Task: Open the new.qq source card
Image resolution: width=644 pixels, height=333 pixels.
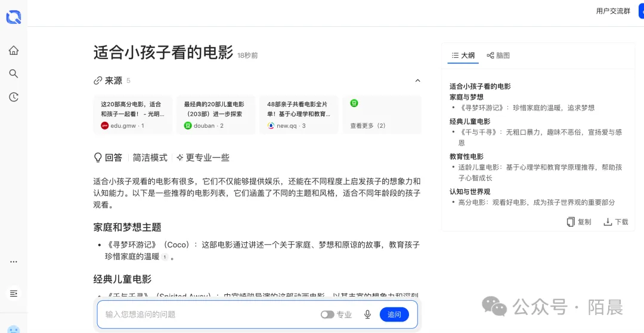Action: point(299,115)
